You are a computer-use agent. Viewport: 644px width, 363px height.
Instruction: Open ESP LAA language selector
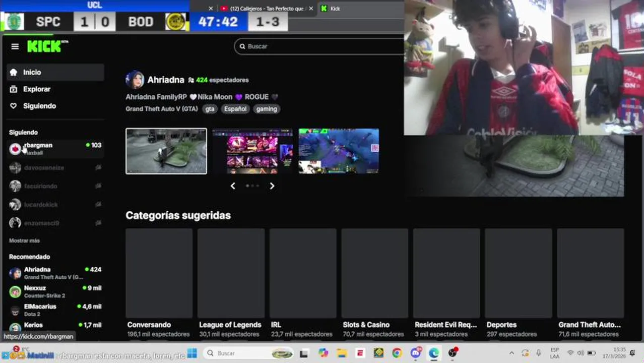click(x=554, y=353)
